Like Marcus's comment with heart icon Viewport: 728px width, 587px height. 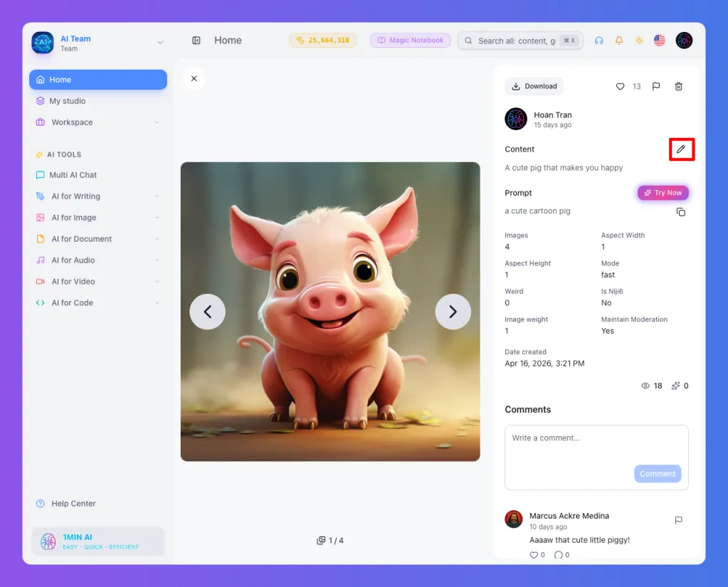tap(534, 555)
